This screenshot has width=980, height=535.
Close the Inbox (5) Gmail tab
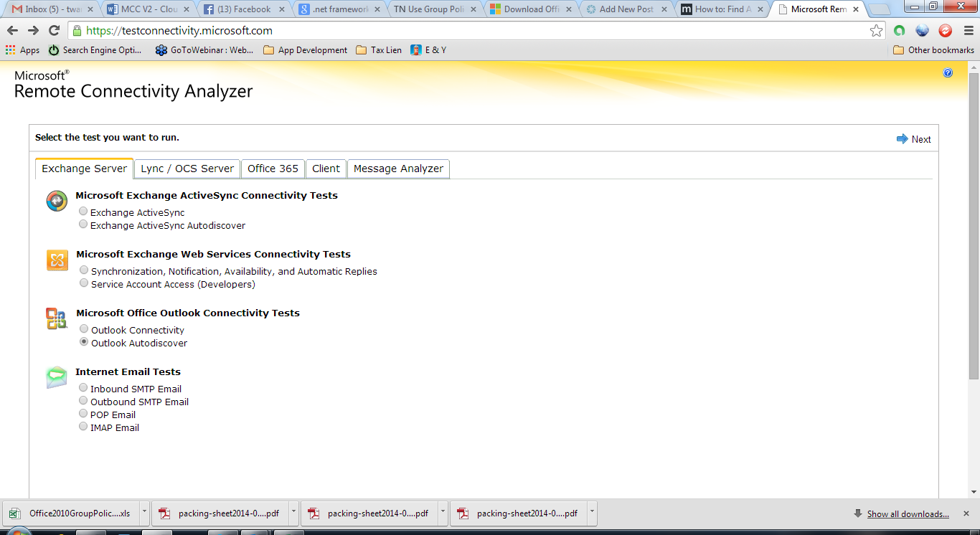point(90,9)
